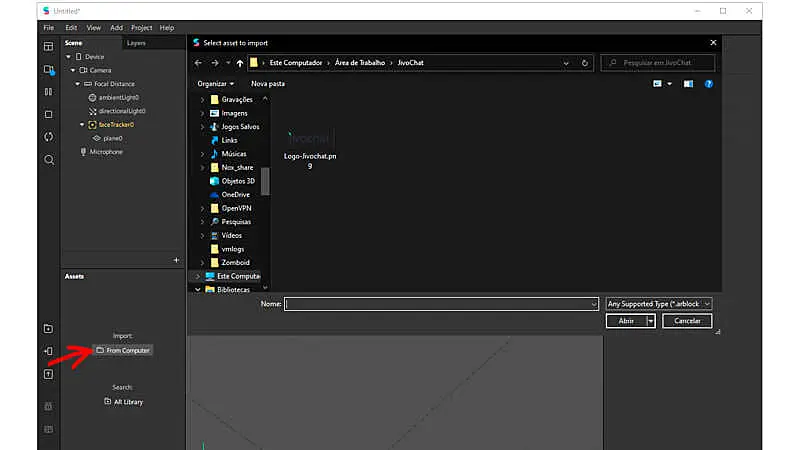Click From Computer import button

124,350
